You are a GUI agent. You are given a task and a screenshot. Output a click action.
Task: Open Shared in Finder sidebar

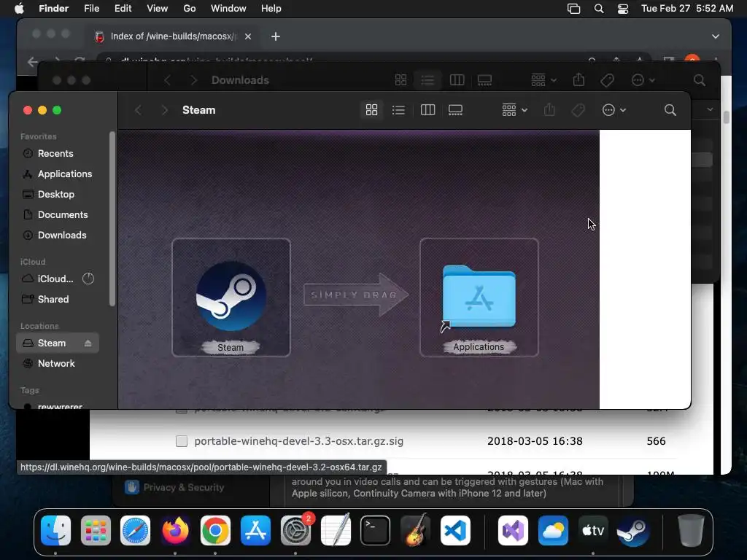[x=53, y=299]
